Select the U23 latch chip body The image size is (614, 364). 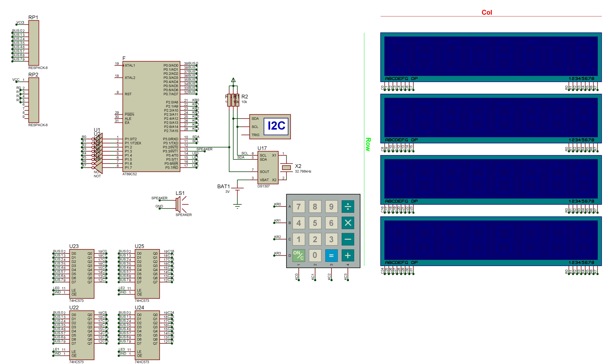point(82,274)
